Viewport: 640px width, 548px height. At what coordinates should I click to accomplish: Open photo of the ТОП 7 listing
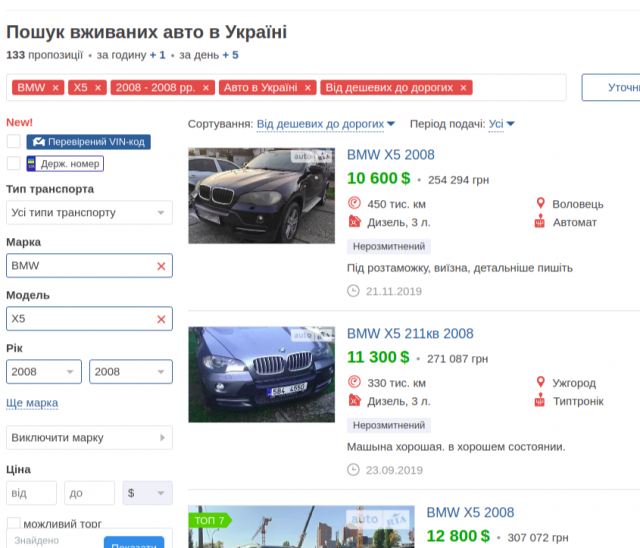click(301, 527)
